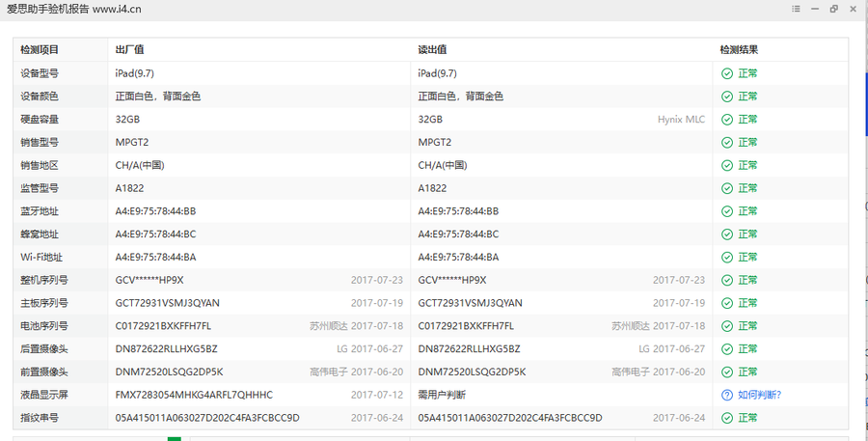Click green check icon in 主板序列号 row
868x441 pixels.
[x=727, y=304]
